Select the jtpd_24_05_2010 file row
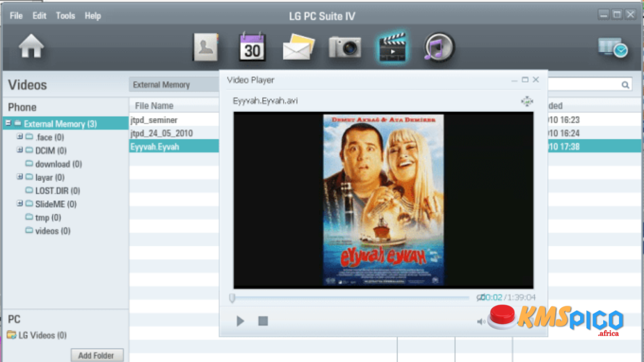The image size is (644, 362). click(x=174, y=133)
